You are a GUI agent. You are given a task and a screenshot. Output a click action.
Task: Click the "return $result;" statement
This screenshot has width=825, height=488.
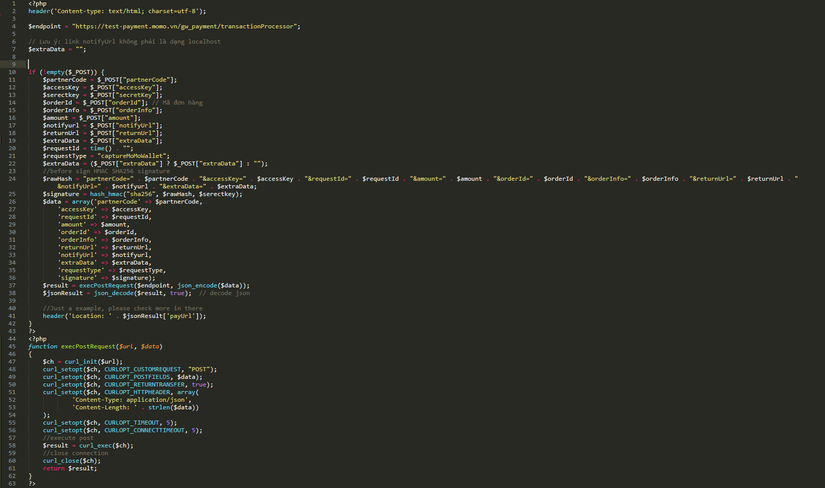pyautogui.click(x=70, y=468)
